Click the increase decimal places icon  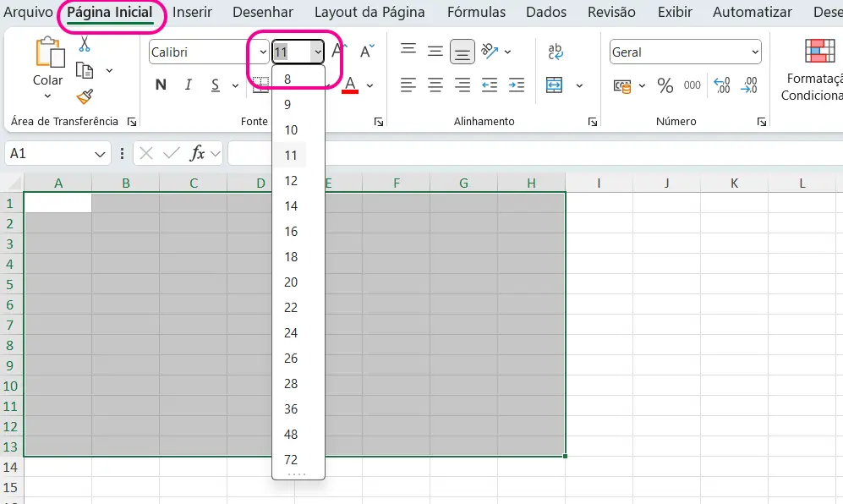(722, 85)
